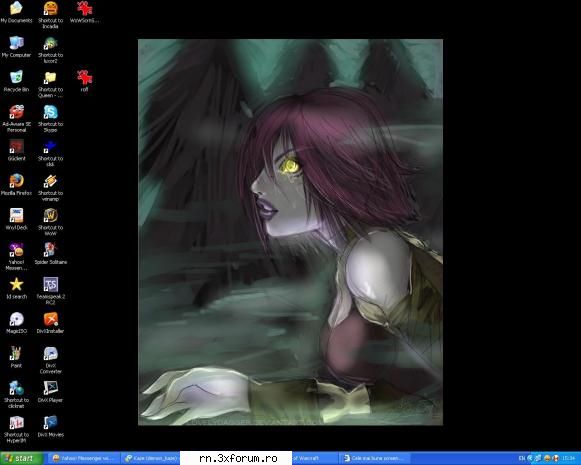Image resolution: width=581 pixels, height=465 pixels.
Task: Open the My Computer desktop icon
Action: click(x=16, y=47)
